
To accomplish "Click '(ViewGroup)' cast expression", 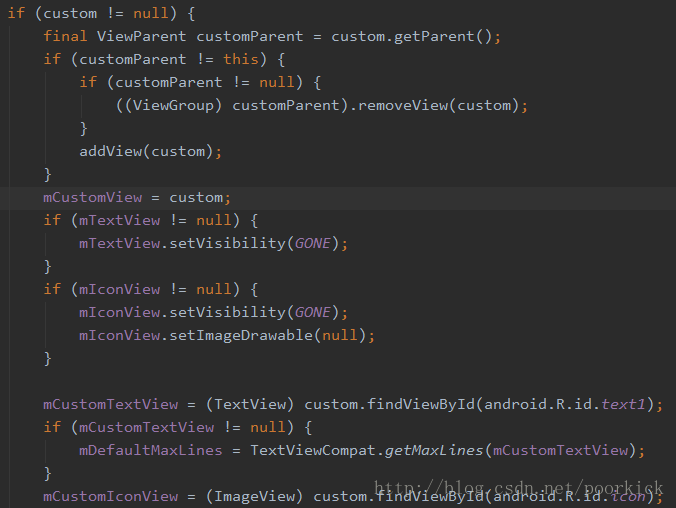I will pos(173,105).
